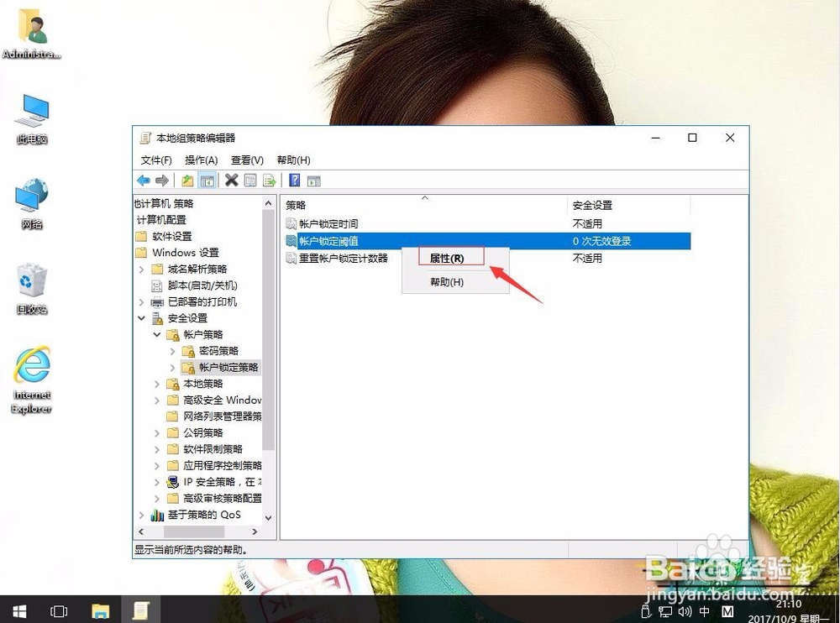Click the Delete (X) toolbar icon
Image resolution: width=840 pixels, height=623 pixels.
(x=229, y=180)
